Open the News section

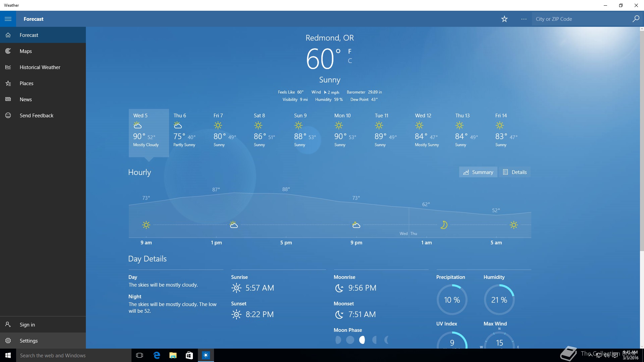25,100
